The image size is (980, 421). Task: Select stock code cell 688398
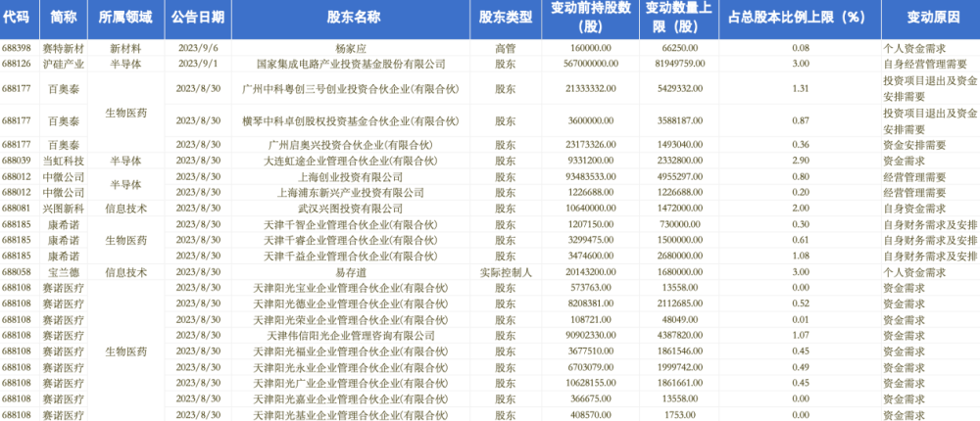pos(15,47)
